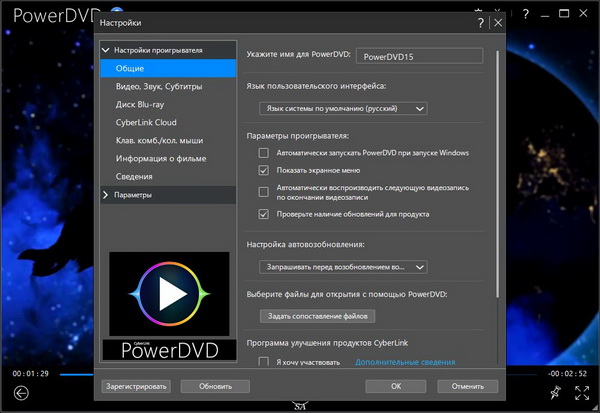Open the interface language dropdown
The image size is (600, 413).
342,108
